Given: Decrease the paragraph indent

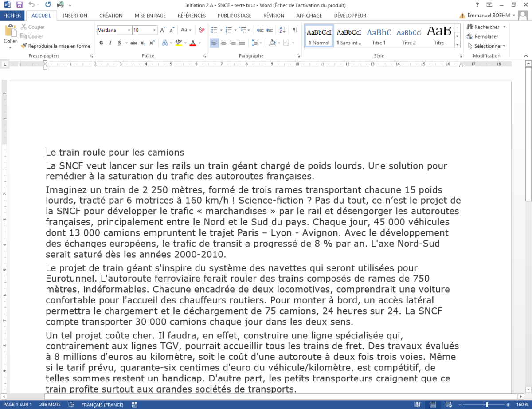Looking at the screenshot, I should (260, 30).
